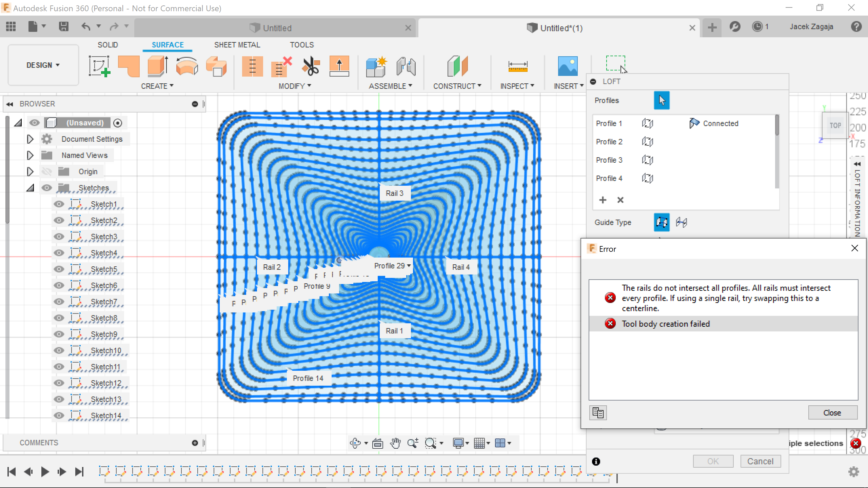This screenshot has height=488, width=868.
Task: Select the Rails guide type
Action: pos(662,222)
